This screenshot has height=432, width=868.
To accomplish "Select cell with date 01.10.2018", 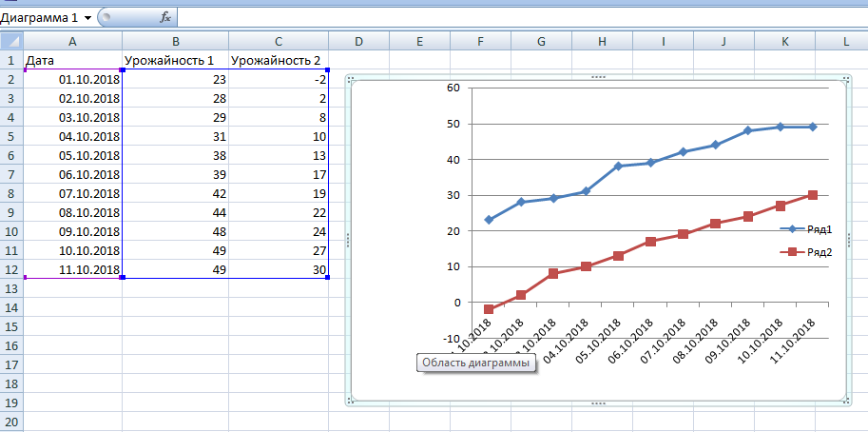I will pyautogui.click(x=72, y=80).
